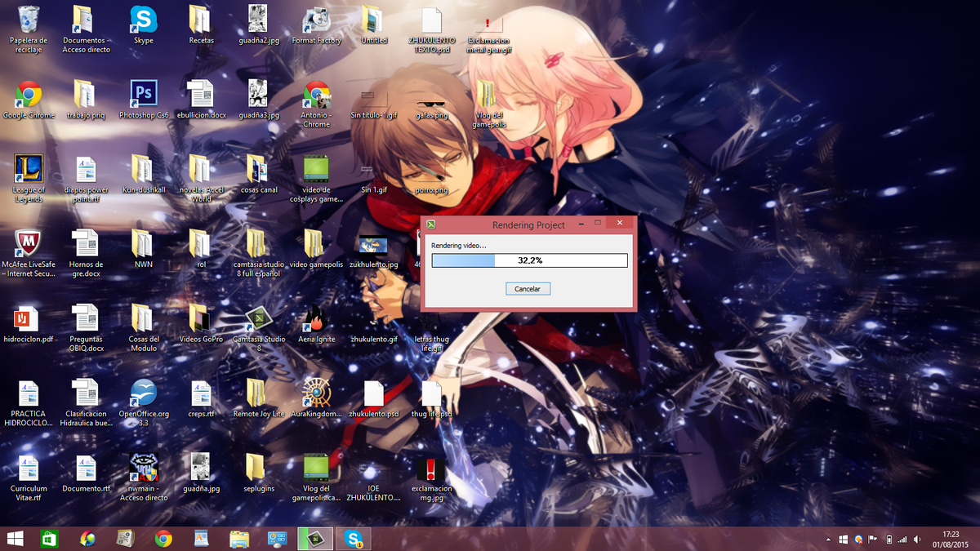Select the video de cosplays game file
This screenshot has width=980, height=551.
tap(316, 179)
